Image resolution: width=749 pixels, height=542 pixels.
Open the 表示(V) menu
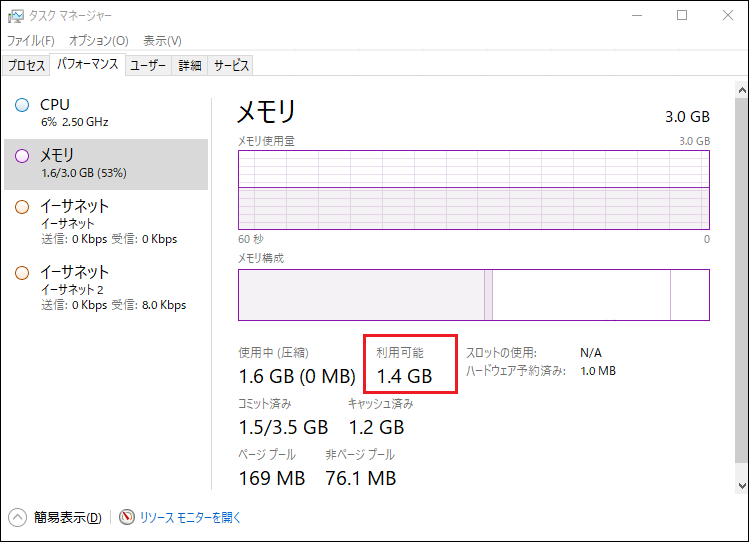[162, 41]
